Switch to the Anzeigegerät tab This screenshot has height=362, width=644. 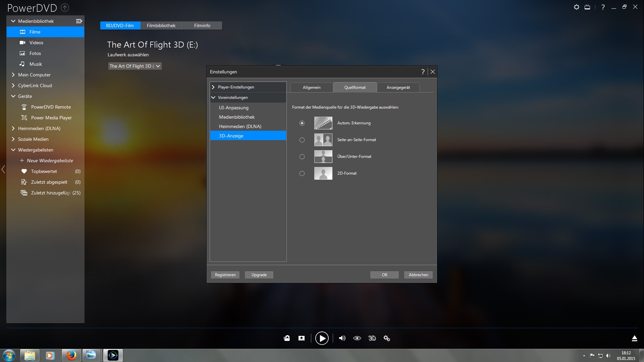click(x=398, y=87)
